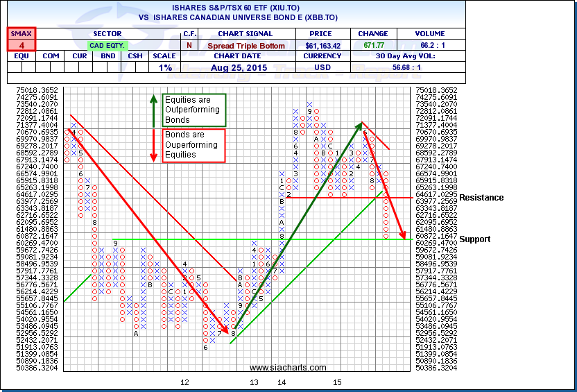Click the USD currency value
577x392 pixels.
322,68
